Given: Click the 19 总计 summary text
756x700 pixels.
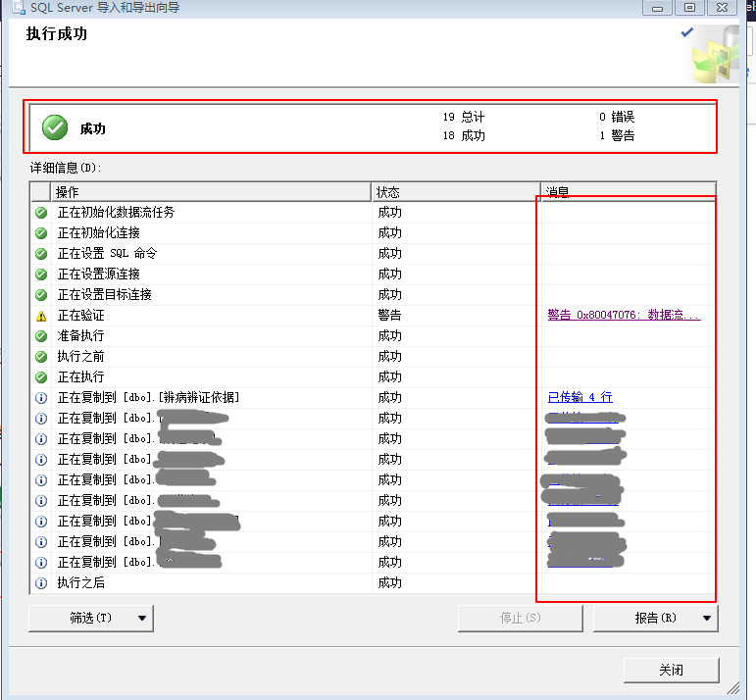Looking at the screenshot, I should 464,117.
